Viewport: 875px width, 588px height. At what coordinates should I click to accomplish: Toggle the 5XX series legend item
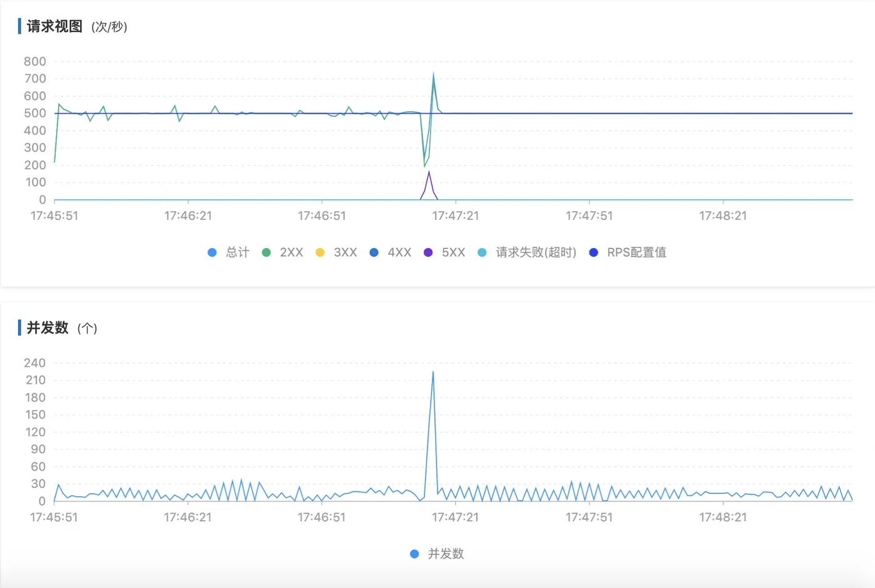pyautogui.click(x=444, y=252)
